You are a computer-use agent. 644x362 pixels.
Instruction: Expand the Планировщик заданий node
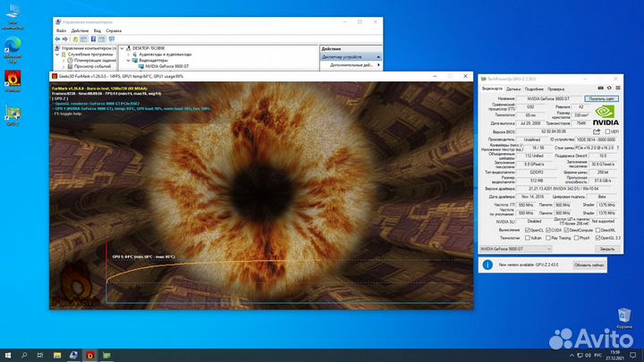(x=64, y=61)
